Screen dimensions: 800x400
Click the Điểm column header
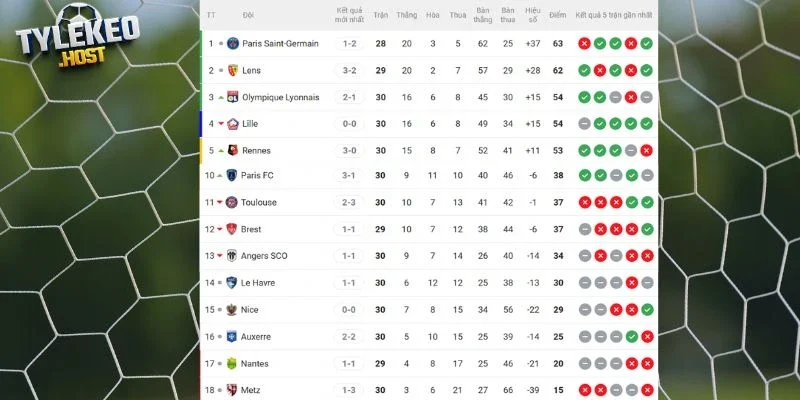(558, 15)
